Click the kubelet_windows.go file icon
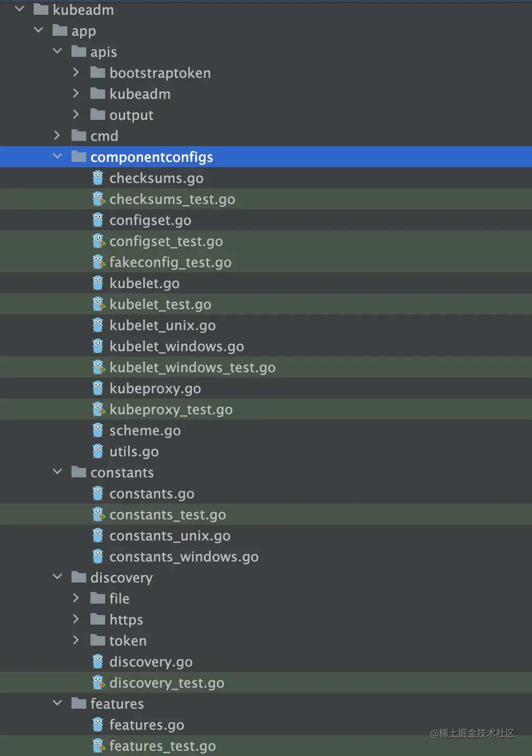Screen dimensions: 532x756 [98, 346]
